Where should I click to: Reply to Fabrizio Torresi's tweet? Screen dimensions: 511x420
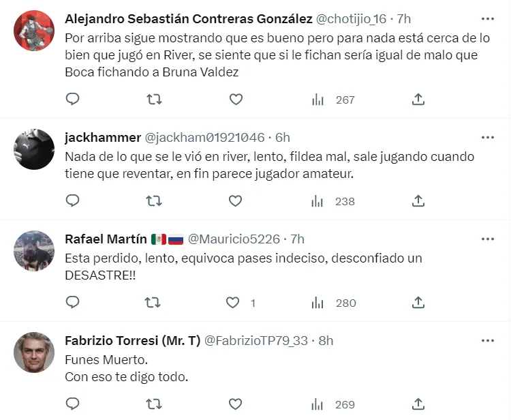[x=72, y=404]
